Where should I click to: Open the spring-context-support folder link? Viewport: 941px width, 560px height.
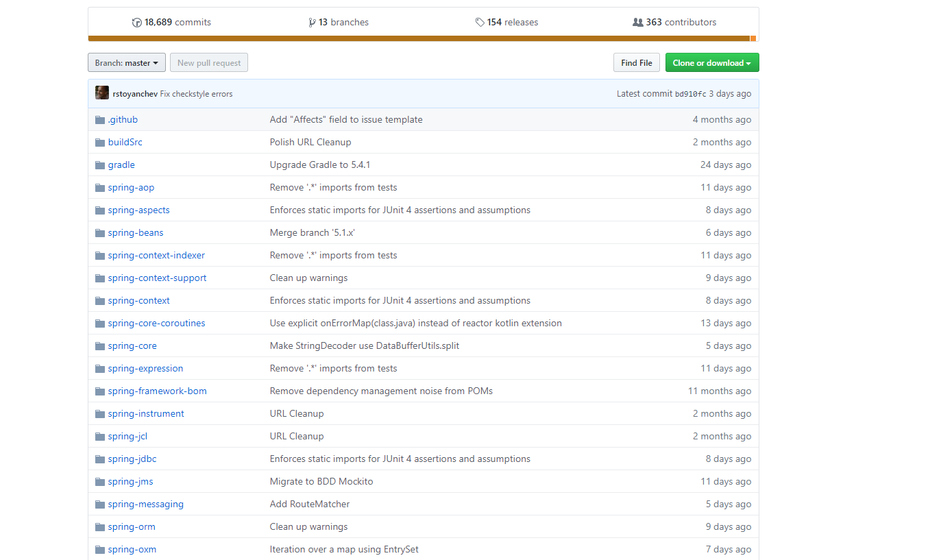click(x=157, y=278)
